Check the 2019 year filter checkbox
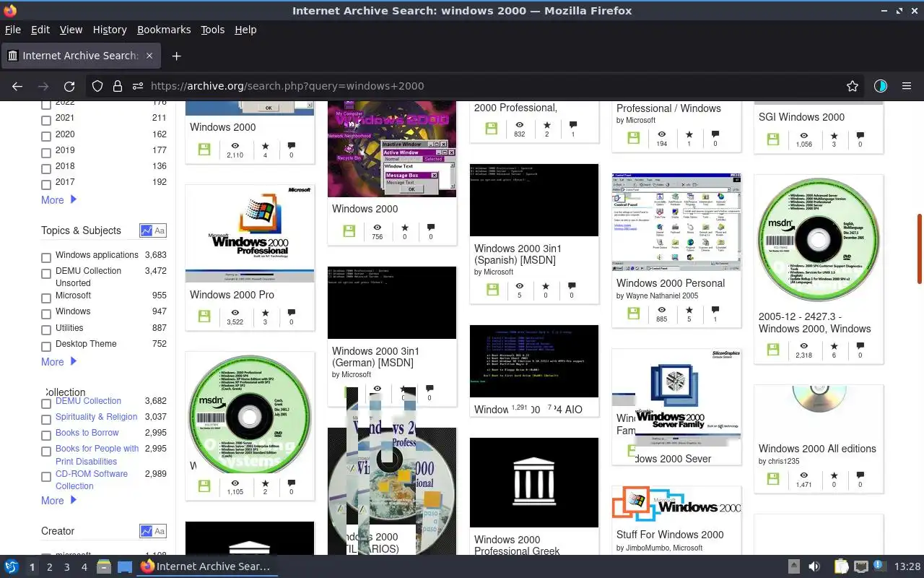This screenshot has height=578, width=924. [46, 153]
